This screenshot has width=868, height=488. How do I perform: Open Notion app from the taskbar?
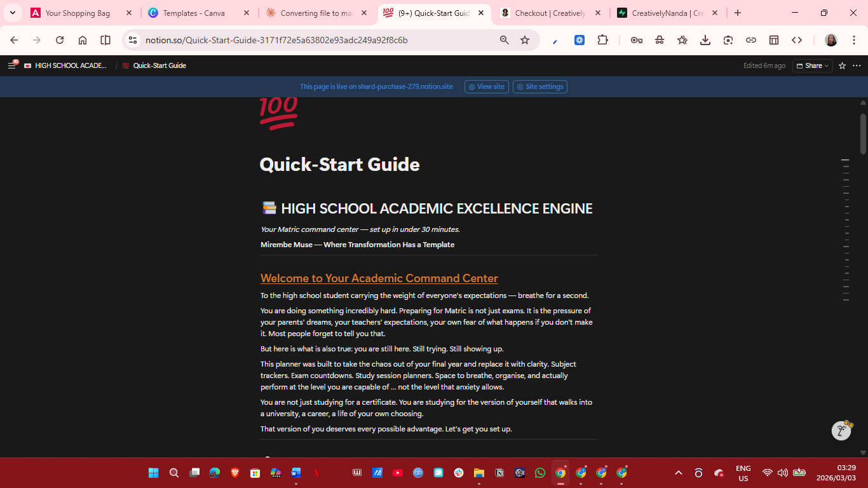point(499,473)
